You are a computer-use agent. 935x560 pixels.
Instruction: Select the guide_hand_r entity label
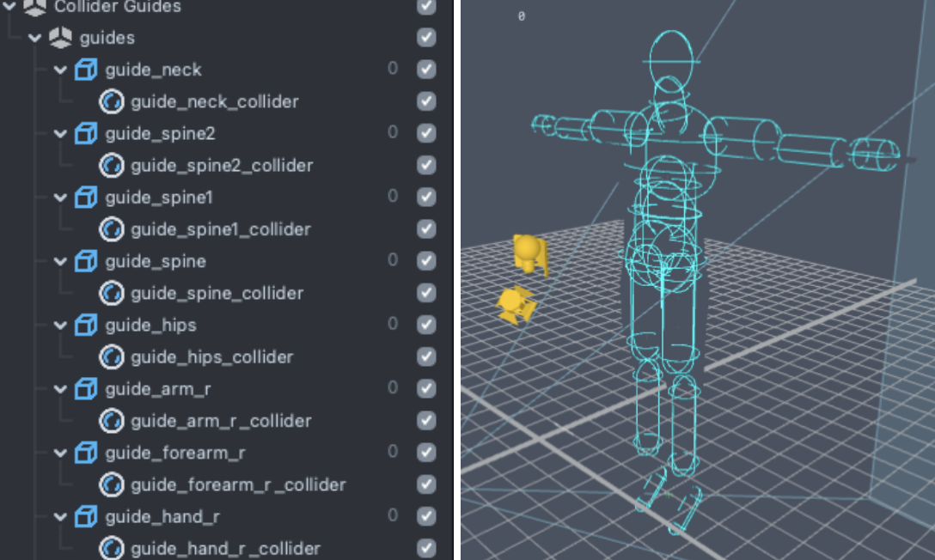(162, 516)
